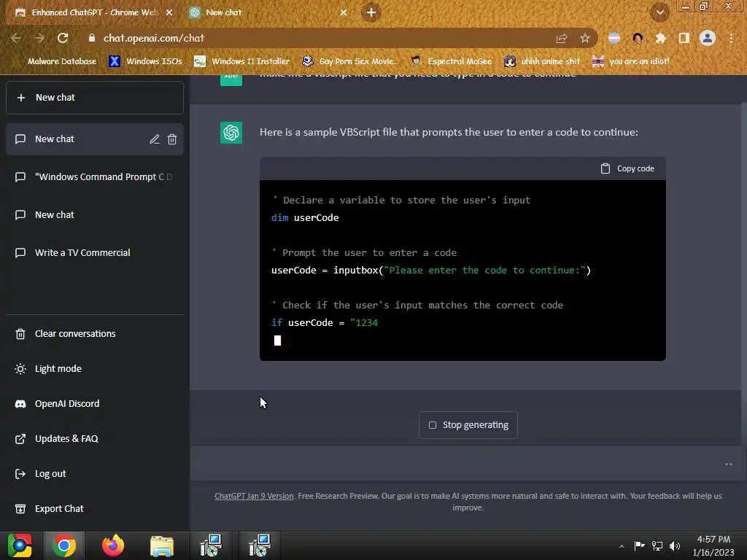The height and width of the screenshot is (560, 747).
Task: Click the transgender flag extension icon
Action: tap(614, 38)
